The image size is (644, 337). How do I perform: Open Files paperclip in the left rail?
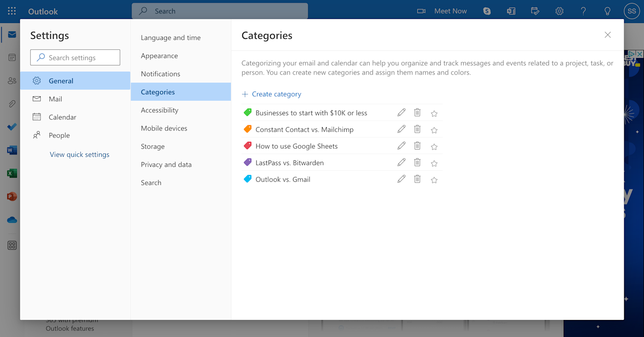(x=12, y=104)
